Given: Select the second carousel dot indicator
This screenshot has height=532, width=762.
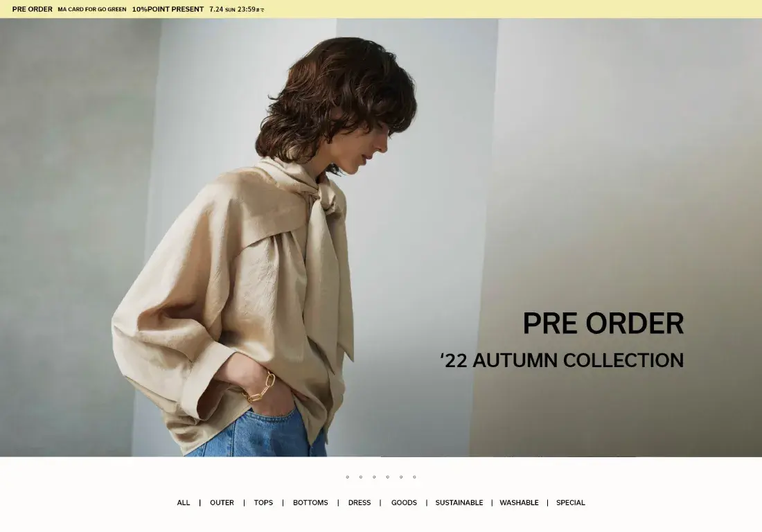Looking at the screenshot, I should click(361, 477).
